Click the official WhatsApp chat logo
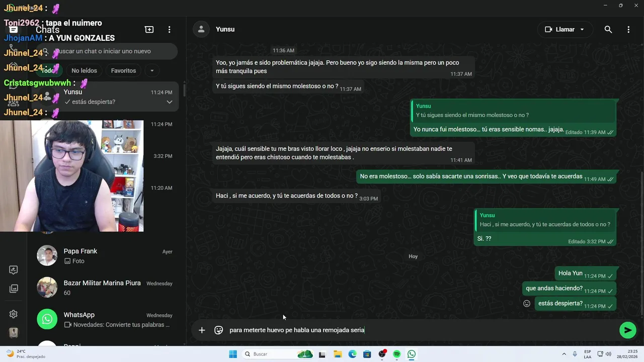Viewport: 644px width, 362px height. [x=47, y=319]
